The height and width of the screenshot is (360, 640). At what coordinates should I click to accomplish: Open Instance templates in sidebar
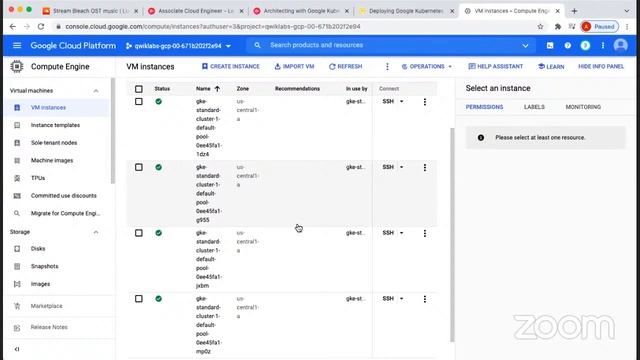pyautogui.click(x=55, y=125)
